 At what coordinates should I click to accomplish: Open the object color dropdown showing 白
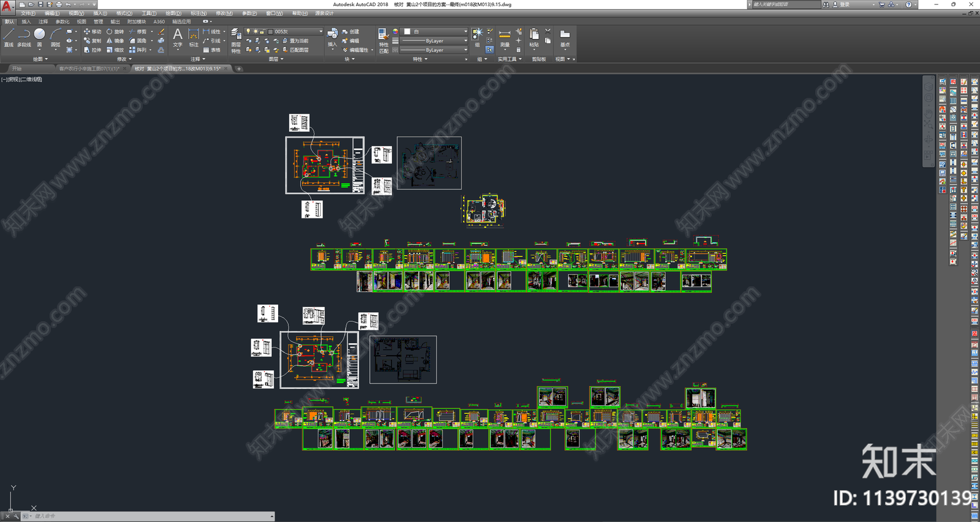[435, 31]
